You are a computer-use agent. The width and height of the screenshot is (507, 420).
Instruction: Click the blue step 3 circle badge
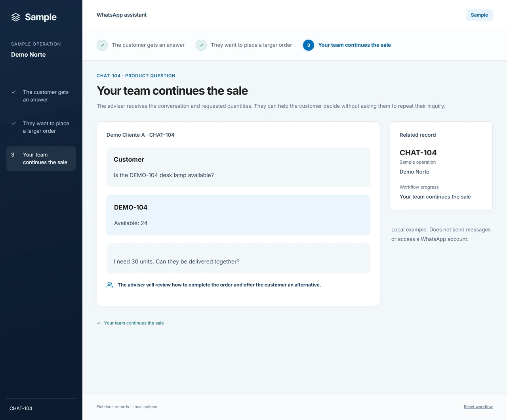coord(309,45)
